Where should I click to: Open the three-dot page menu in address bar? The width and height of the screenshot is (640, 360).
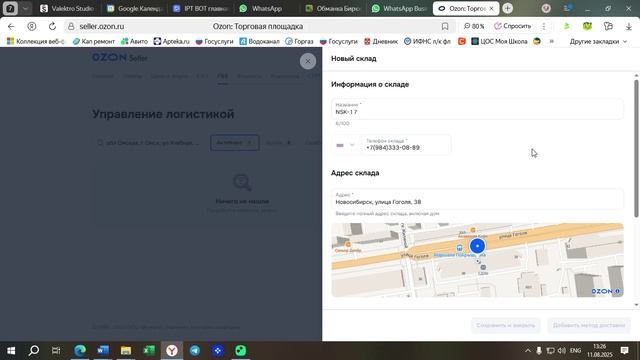(x=544, y=26)
